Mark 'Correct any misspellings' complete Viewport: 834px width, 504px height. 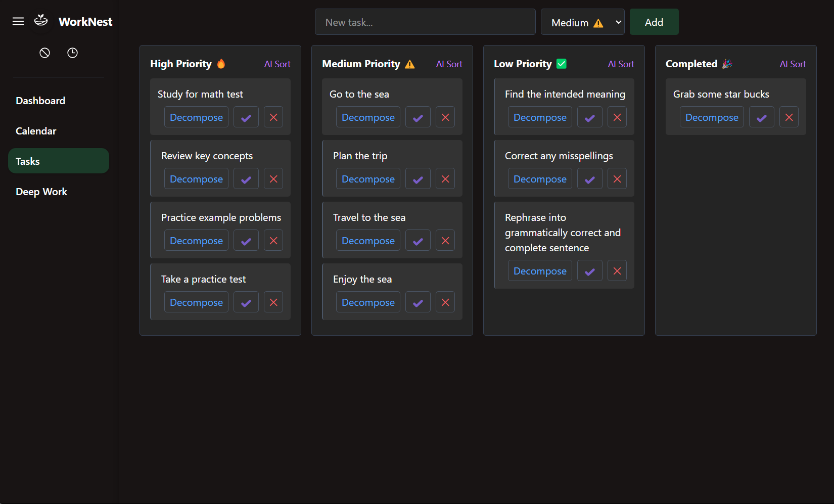pyautogui.click(x=590, y=179)
